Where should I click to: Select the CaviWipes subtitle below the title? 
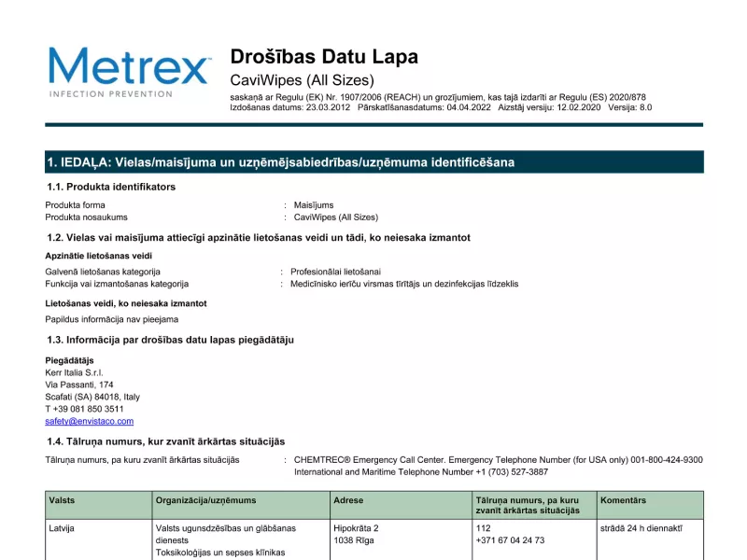tap(302, 80)
